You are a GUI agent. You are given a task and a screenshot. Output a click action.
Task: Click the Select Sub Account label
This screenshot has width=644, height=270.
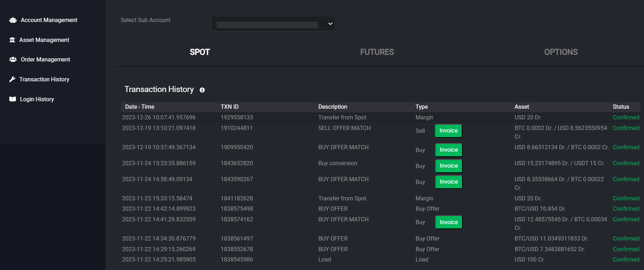click(x=146, y=20)
